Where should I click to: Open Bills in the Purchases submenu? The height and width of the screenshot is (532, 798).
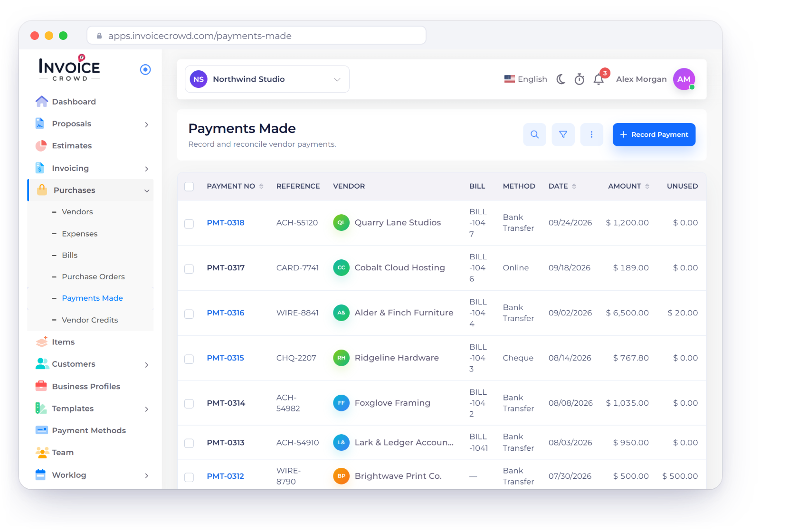point(70,255)
